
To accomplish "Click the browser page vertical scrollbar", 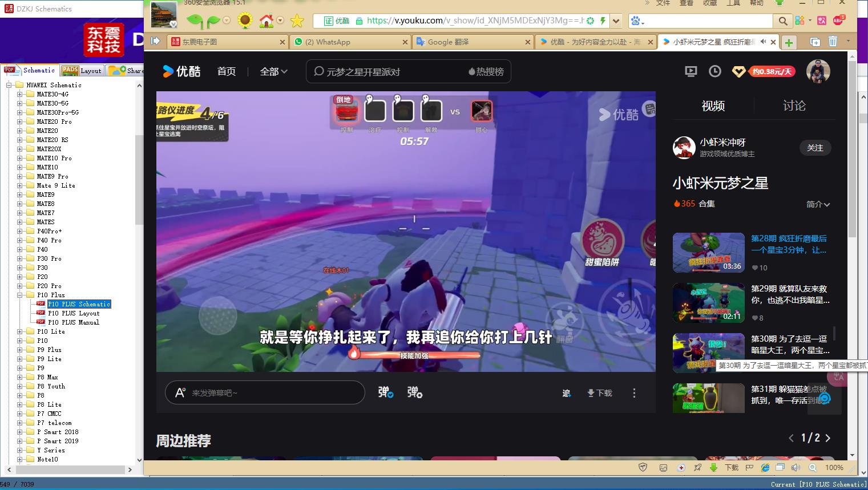I will (x=852, y=148).
